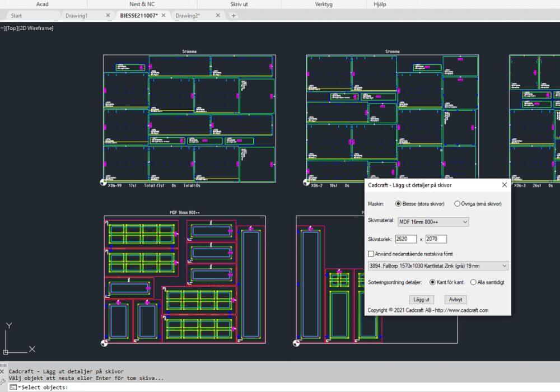Click the Skivstorlek width field showing 2620
This screenshot has height=392, width=560.
click(404, 238)
